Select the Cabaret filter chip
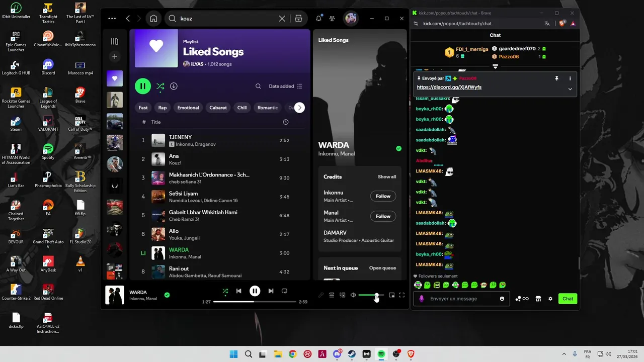This screenshot has height=362, width=644. tap(218, 108)
